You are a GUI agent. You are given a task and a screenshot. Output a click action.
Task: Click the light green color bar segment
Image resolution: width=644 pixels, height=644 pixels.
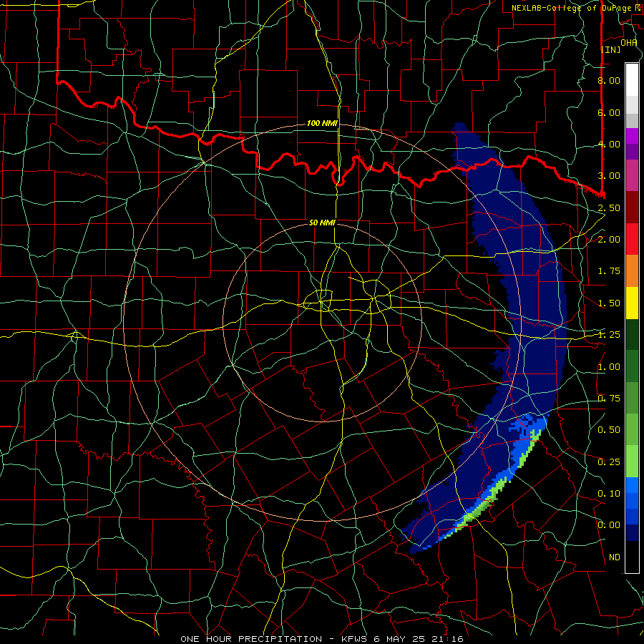coord(632,462)
